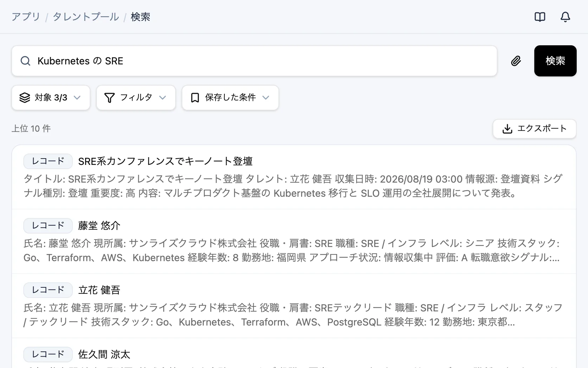Click the bookmark icon in 保存した条件
The height and width of the screenshot is (368, 588).
[x=195, y=98]
